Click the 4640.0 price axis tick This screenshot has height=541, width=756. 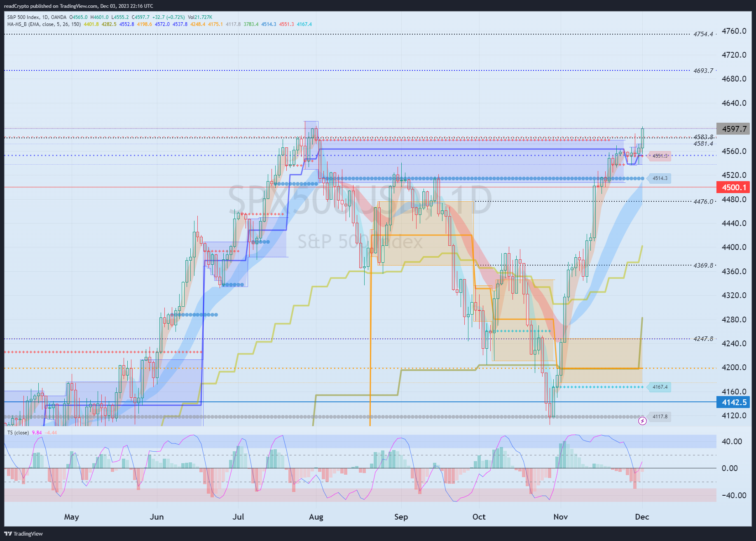734,103
